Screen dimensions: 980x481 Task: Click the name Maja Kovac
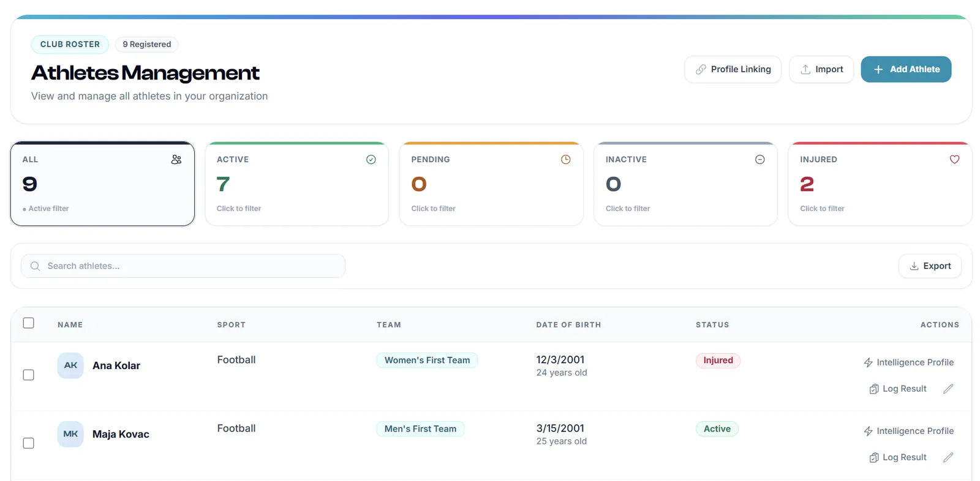click(x=121, y=434)
